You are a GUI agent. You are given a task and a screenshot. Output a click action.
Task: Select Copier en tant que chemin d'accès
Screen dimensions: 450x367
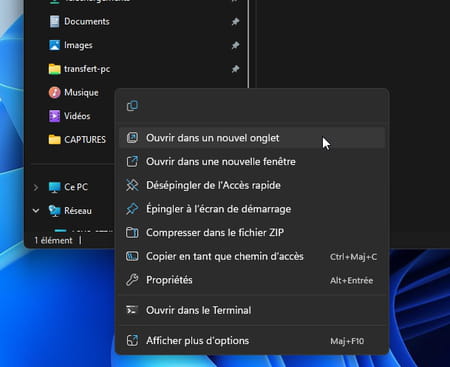point(252,256)
